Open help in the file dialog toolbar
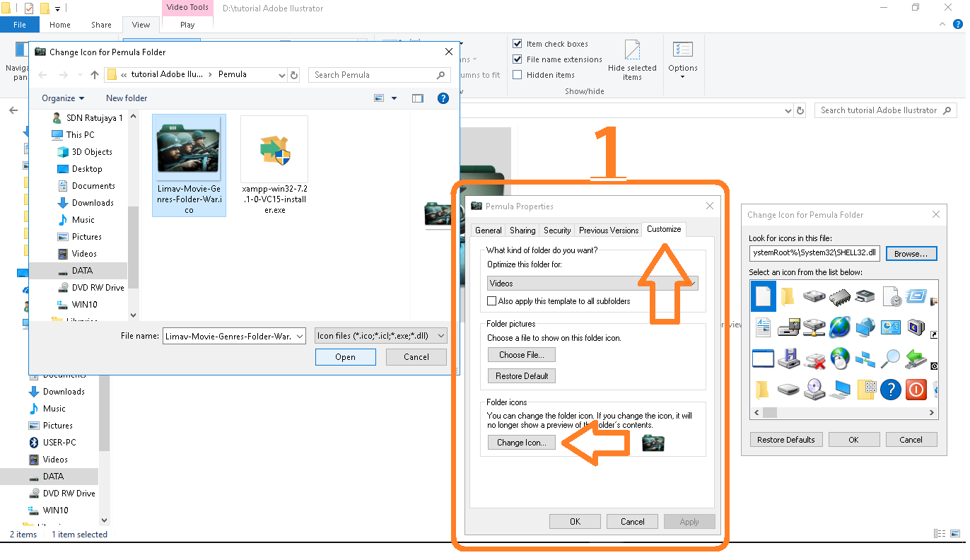 point(443,98)
